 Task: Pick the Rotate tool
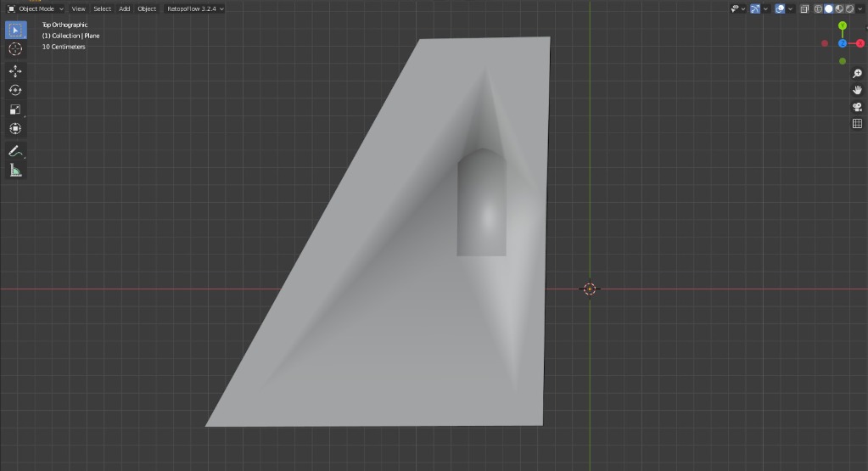pos(15,90)
